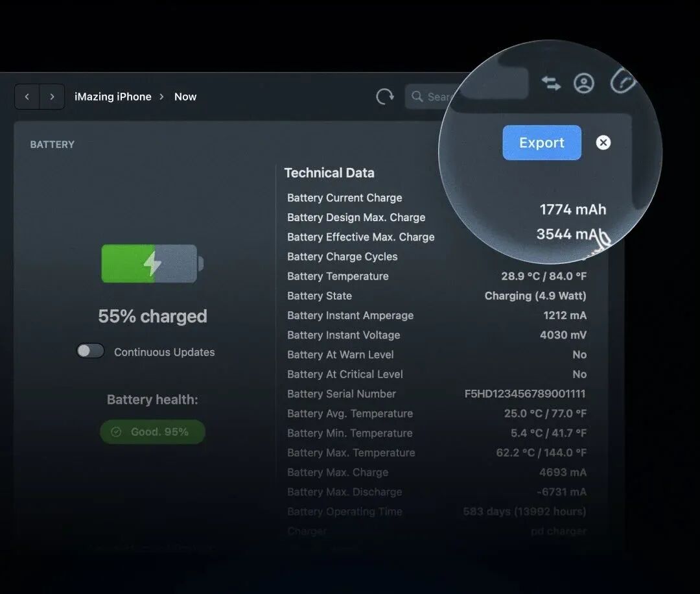
Task: Click the 25.0 °C / 77.0 °F value
Action: [x=546, y=414]
